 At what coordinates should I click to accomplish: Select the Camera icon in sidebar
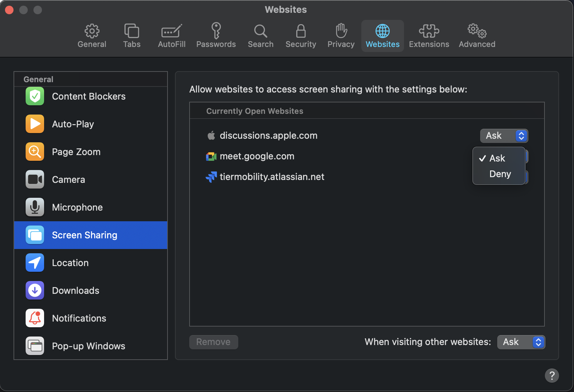(x=35, y=180)
